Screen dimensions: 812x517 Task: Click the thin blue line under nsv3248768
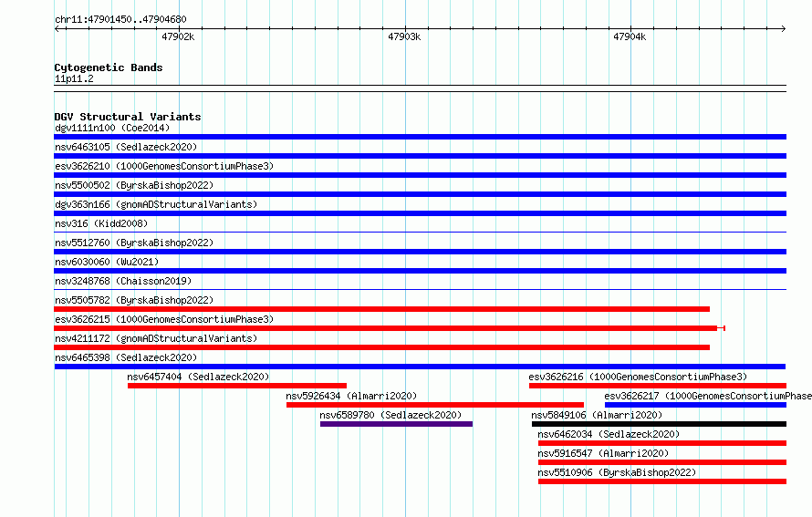pyautogui.click(x=420, y=289)
